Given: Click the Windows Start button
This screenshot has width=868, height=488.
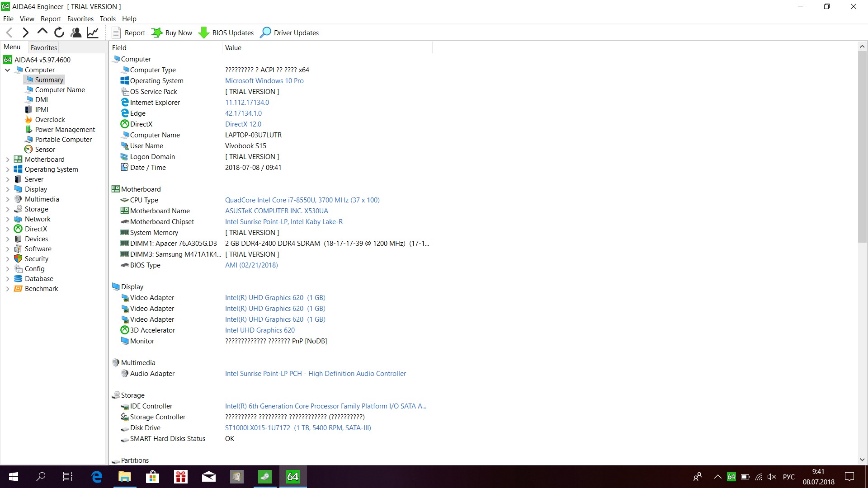Looking at the screenshot, I should coord(14,477).
